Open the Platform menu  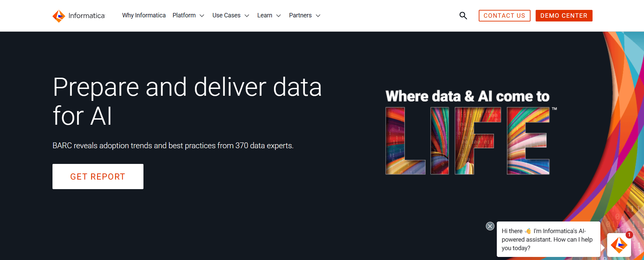pyautogui.click(x=184, y=15)
